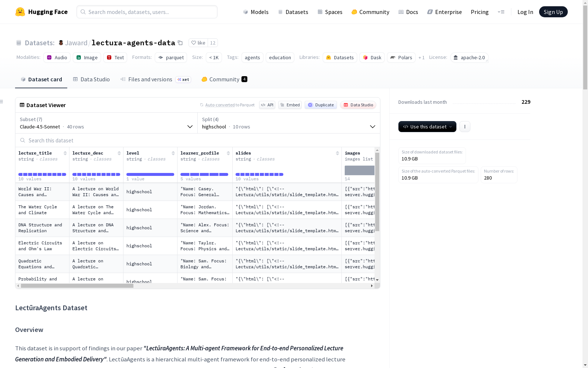Focus the Search this dataset field
Screen dimensions: 588x368
[x=198, y=140]
